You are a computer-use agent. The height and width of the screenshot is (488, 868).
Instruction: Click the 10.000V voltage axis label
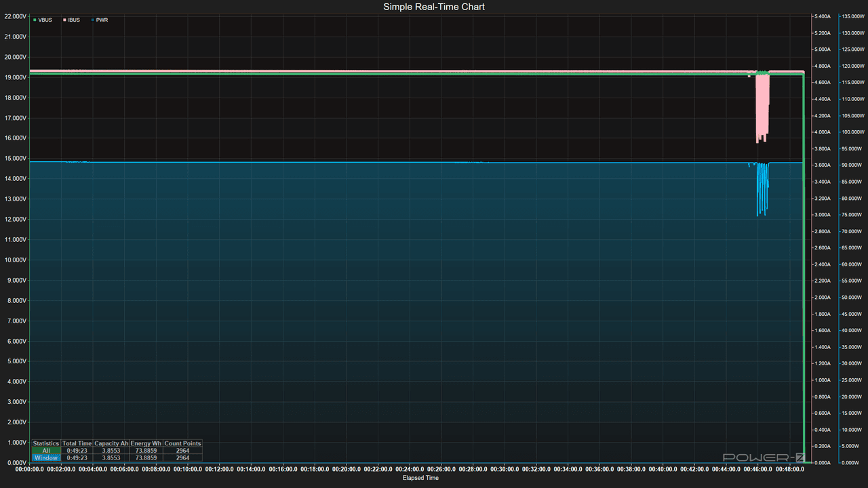[x=16, y=260]
